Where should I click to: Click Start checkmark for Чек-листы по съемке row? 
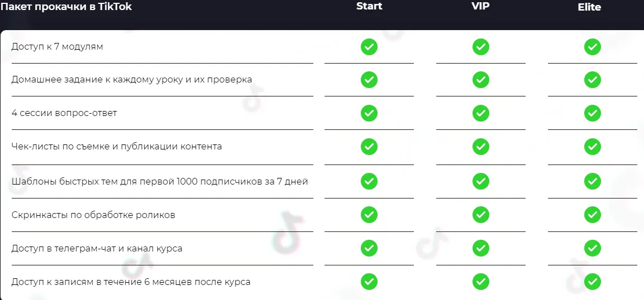coord(369,147)
